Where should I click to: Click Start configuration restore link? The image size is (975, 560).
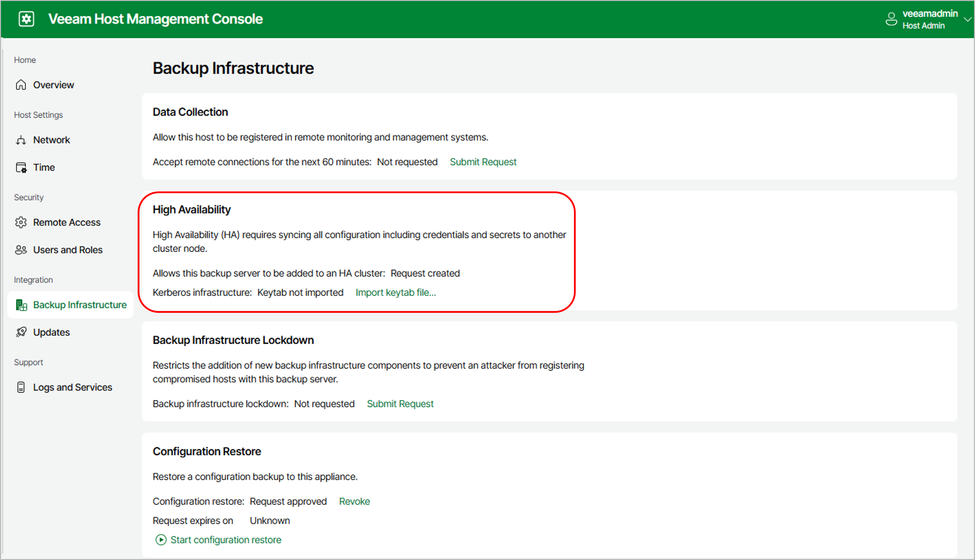(x=225, y=540)
